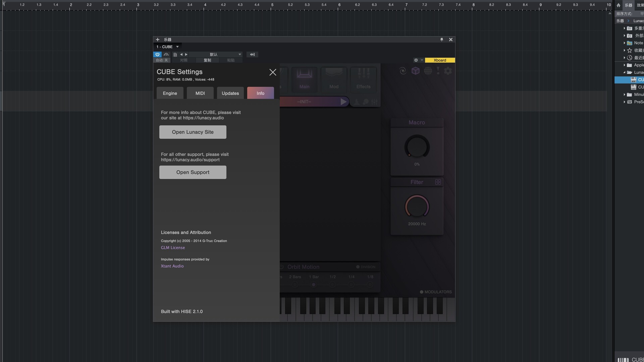Screen dimensions: 644x362
Task: Select the 1 Bar division radio
Action: pyautogui.click(x=314, y=285)
